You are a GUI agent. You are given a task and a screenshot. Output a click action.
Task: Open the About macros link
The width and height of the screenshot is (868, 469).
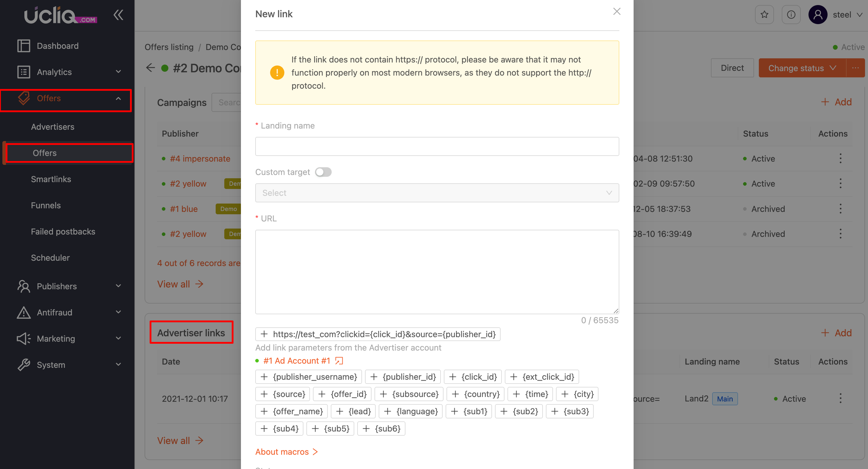pyautogui.click(x=286, y=451)
